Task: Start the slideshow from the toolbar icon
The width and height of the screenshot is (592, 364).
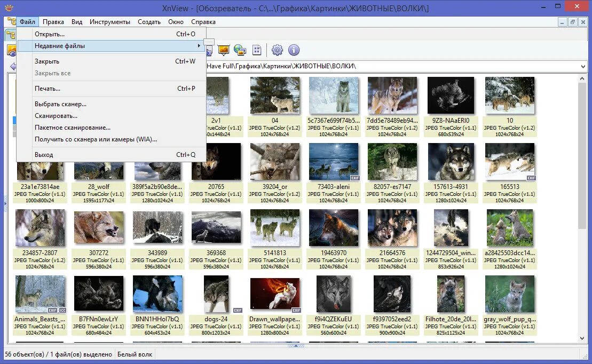Action: coord(224,50)
